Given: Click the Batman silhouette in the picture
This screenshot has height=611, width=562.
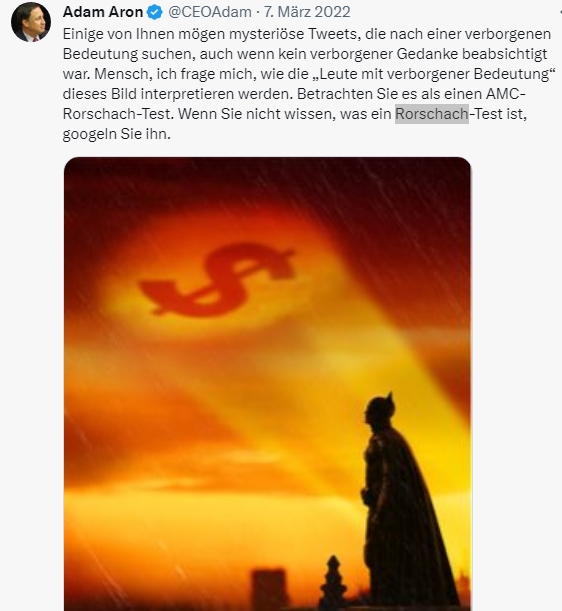Looking at the screenshot, I should click(x=407, y=505).
